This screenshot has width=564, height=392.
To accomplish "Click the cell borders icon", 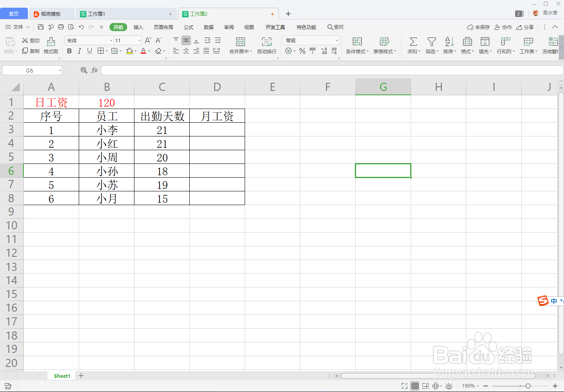I will pyautogui.click(x=101, y=51).
